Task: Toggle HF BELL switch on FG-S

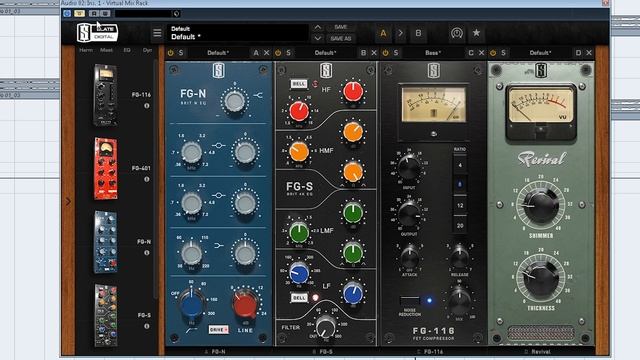Action: point(299,84)
